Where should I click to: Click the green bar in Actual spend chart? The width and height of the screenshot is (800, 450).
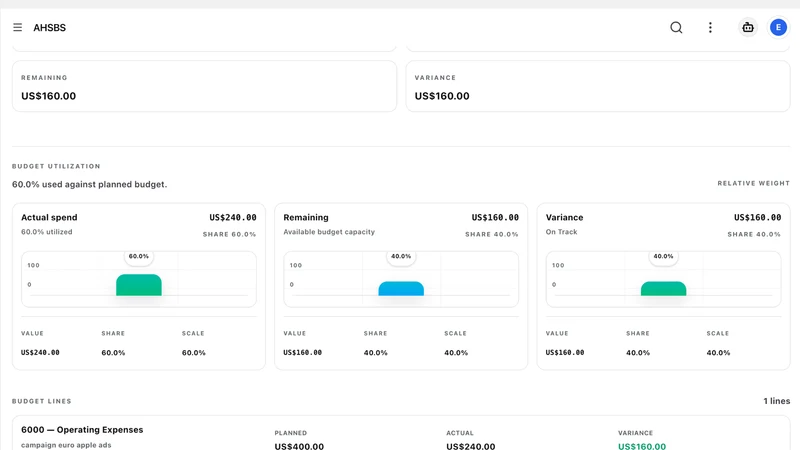(x=139, y=285)
